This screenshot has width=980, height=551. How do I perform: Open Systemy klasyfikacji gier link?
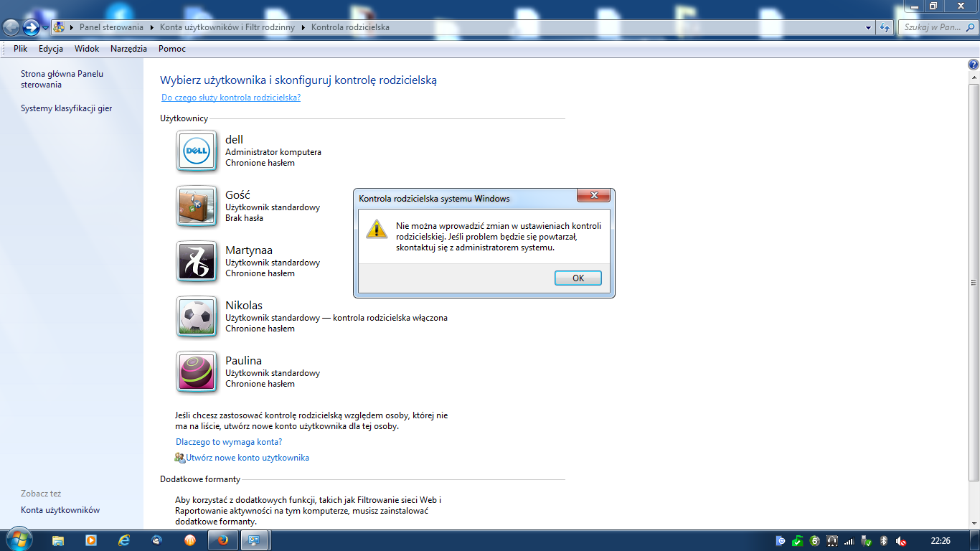coord(66,108)
